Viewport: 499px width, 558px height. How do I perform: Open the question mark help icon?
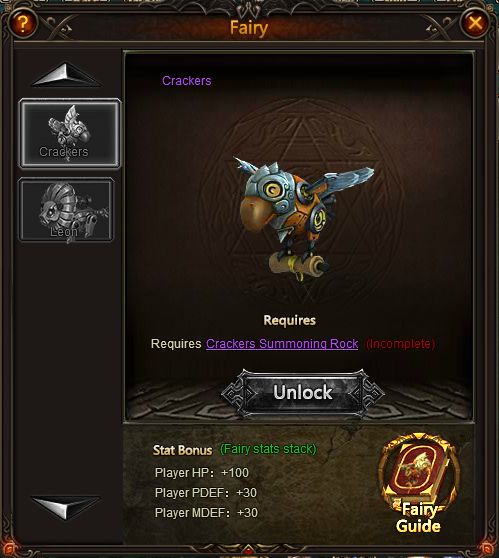[x=22, y=23]
